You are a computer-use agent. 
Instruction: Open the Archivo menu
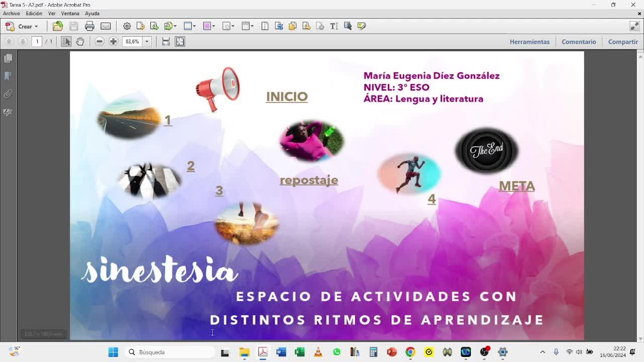click(12, 14)
